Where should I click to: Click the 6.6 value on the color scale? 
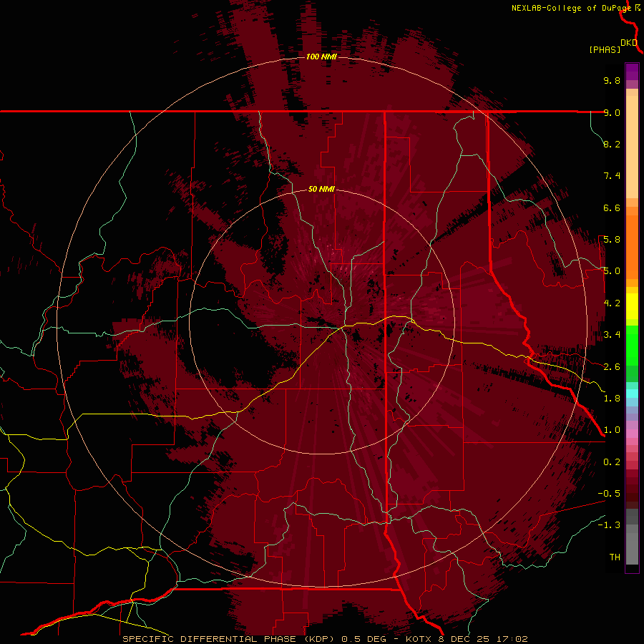pos(612,208)
